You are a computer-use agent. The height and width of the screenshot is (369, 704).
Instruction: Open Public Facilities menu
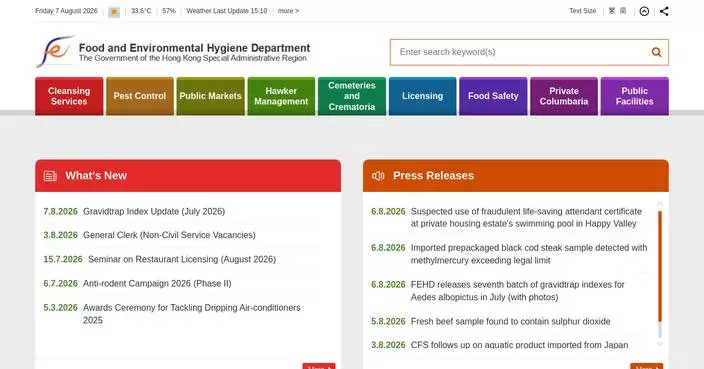pos(634,96)
